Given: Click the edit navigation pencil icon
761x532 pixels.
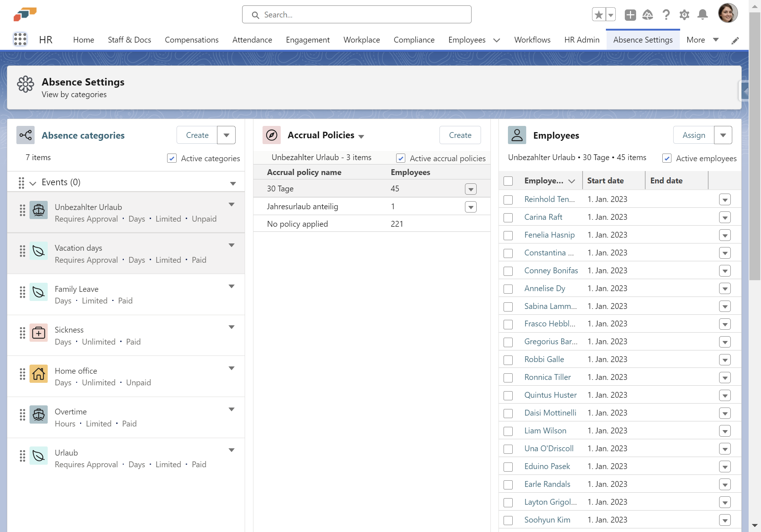Looking at the screenshot, I should tap(735, 40).
